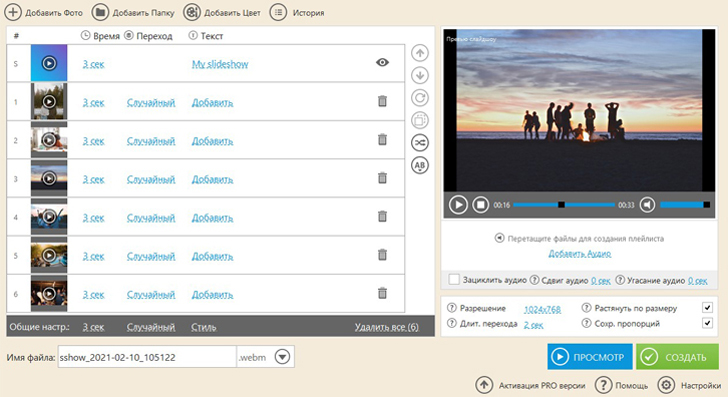
Task: Stop the slideshow preview playback
Action: tap(481, 204)
